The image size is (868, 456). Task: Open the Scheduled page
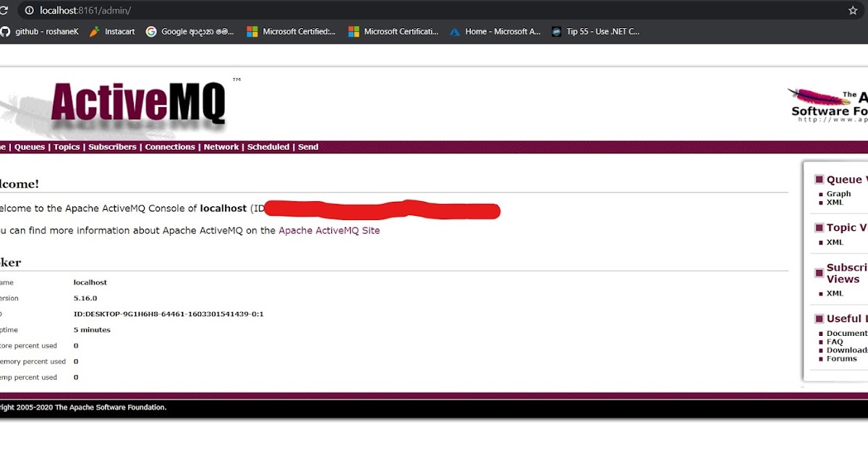pyautogui.click(x=268, y=146)
